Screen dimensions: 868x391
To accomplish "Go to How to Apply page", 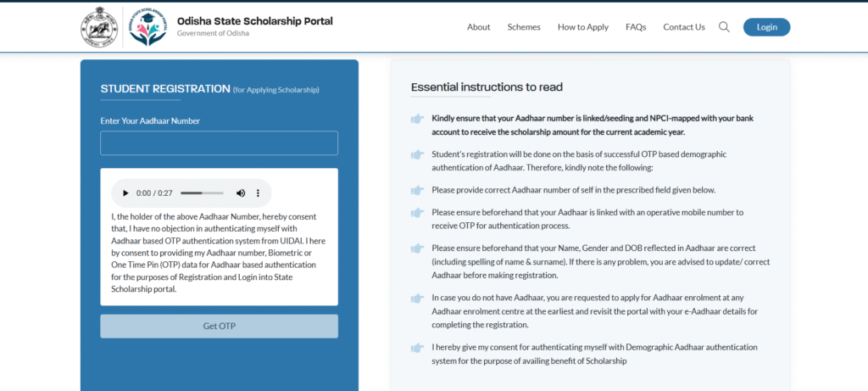I will point(583,27).
